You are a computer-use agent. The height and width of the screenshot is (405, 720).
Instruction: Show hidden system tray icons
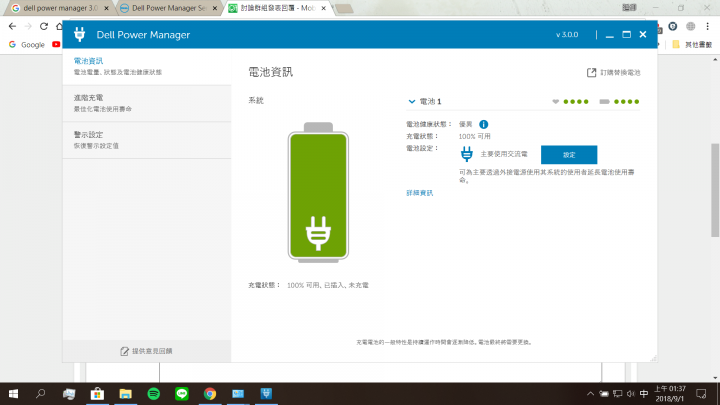click(x=591, y=394)
